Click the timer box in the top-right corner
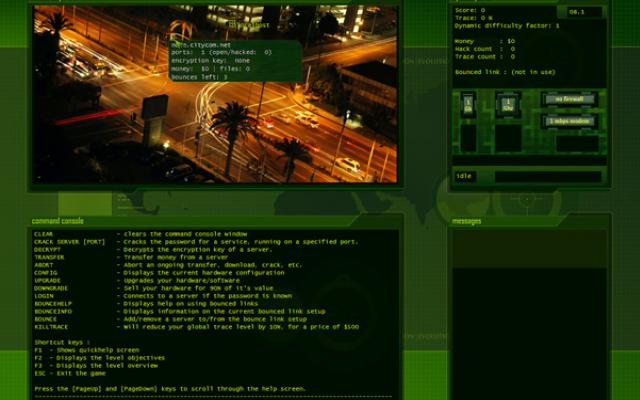Screen dimensions: 640x400 [585, 12]
